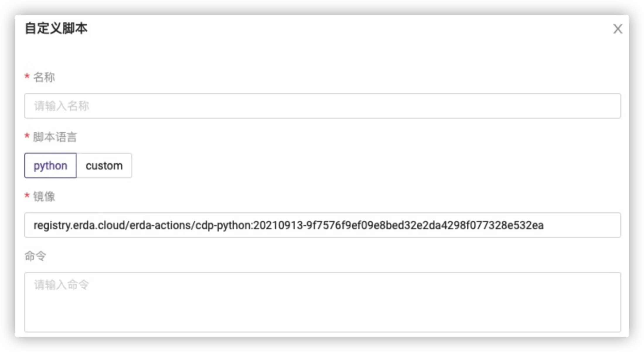Click the 请输入命令 placeholder text
Viewport: 644px width, 352px height.
(62, 285)
